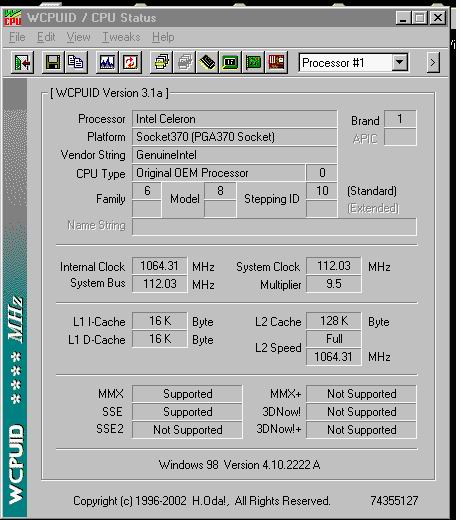Image resolution: width=460 pixels, height=520 pixels.
Task: Click the yellow stacked windows toolbar icon
Action: click(x=161, y=62)
